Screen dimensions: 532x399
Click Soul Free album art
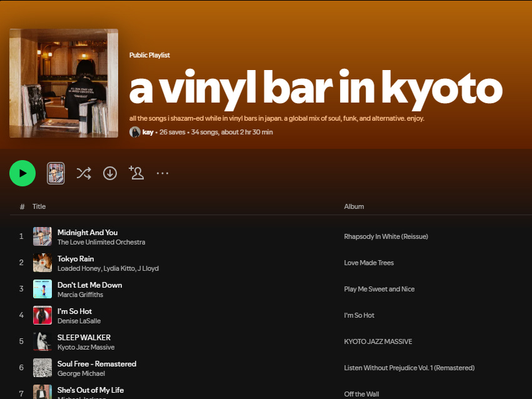pyautogui.click(x=43, y=368)
